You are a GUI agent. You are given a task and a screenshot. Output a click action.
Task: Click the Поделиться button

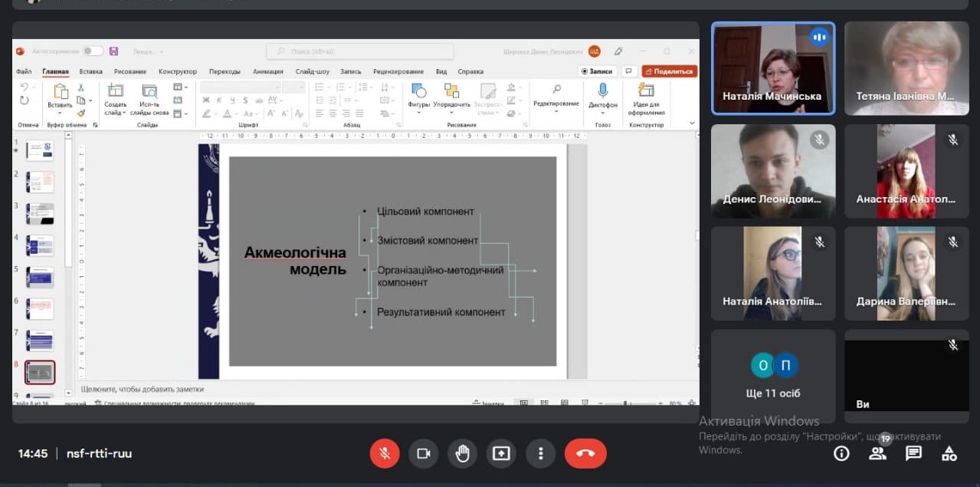point(669,71)
